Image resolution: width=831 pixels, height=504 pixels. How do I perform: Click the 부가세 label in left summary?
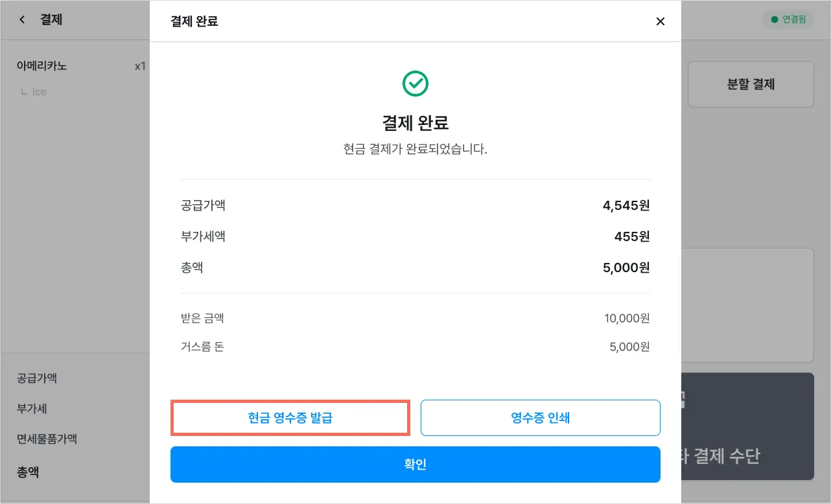click(32, 409)
